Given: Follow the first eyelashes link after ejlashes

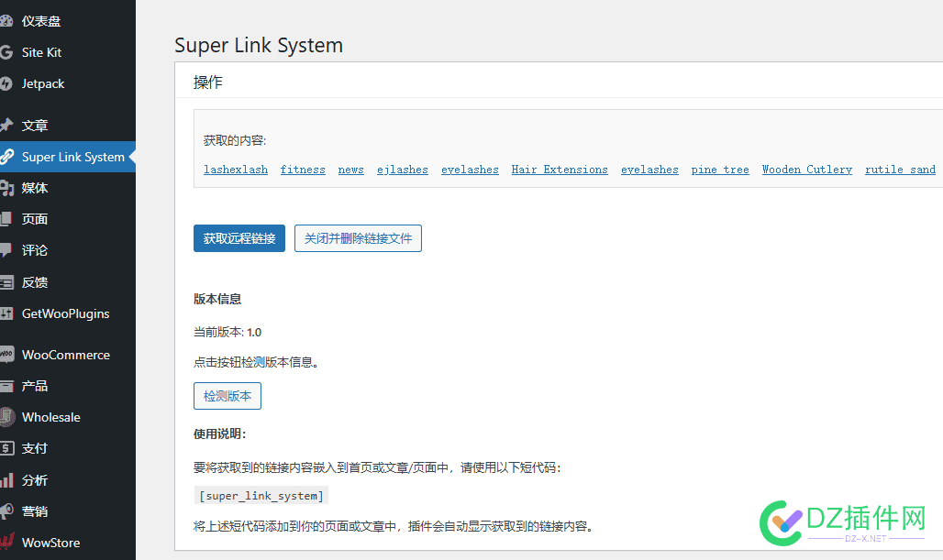Looking at the screenshot, I should (x=470, y=170).
